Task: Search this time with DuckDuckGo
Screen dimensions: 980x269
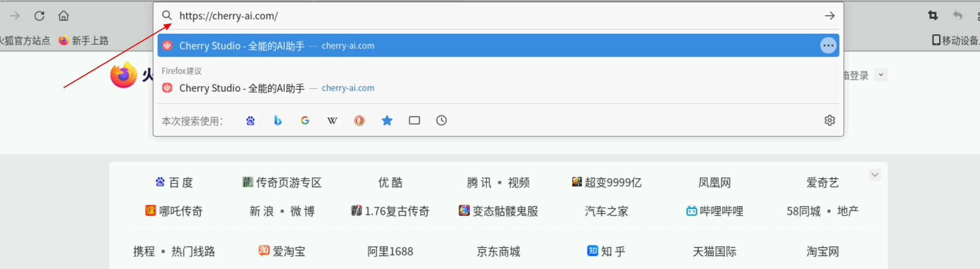Action: pyautogui.click(x=359, y=121)
